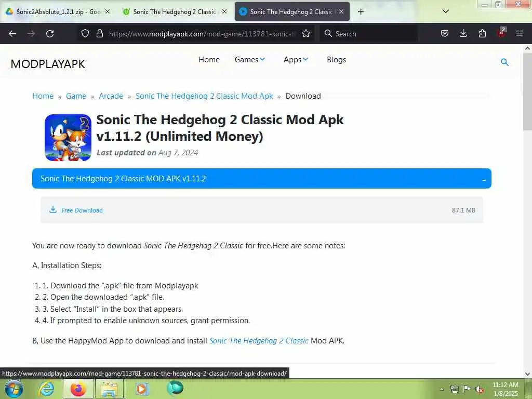Show hidden system tray icons
Screen dimensions: 532x399
click(x=442, y=389)
